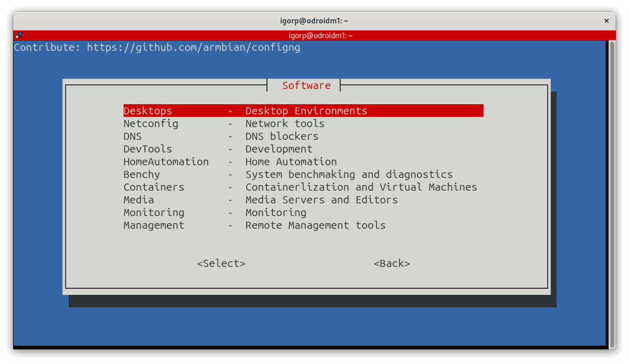The width and height of the screenshot is (629, 364).
Task: Open the Benchy benchmarking category
Action: (141, 174)
